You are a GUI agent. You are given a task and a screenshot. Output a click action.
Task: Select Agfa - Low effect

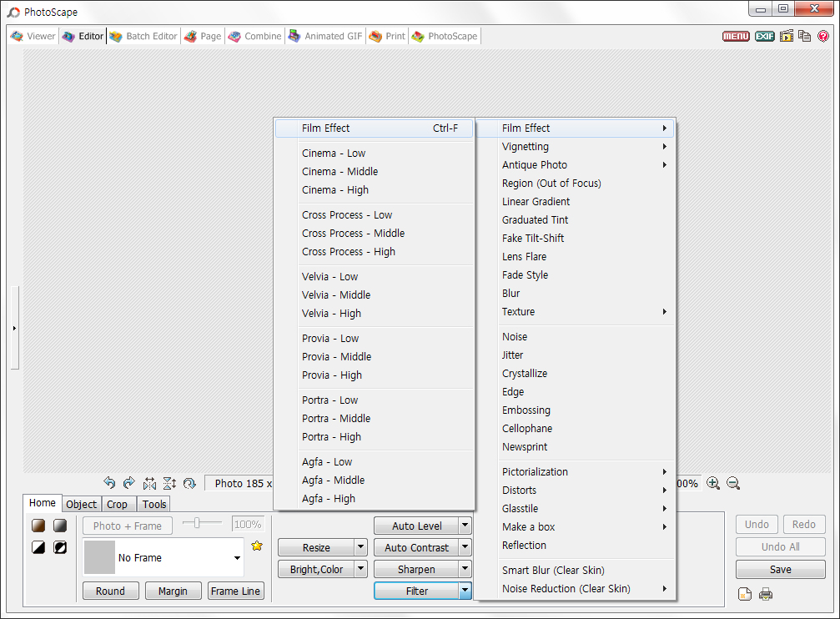pos(374,461)
